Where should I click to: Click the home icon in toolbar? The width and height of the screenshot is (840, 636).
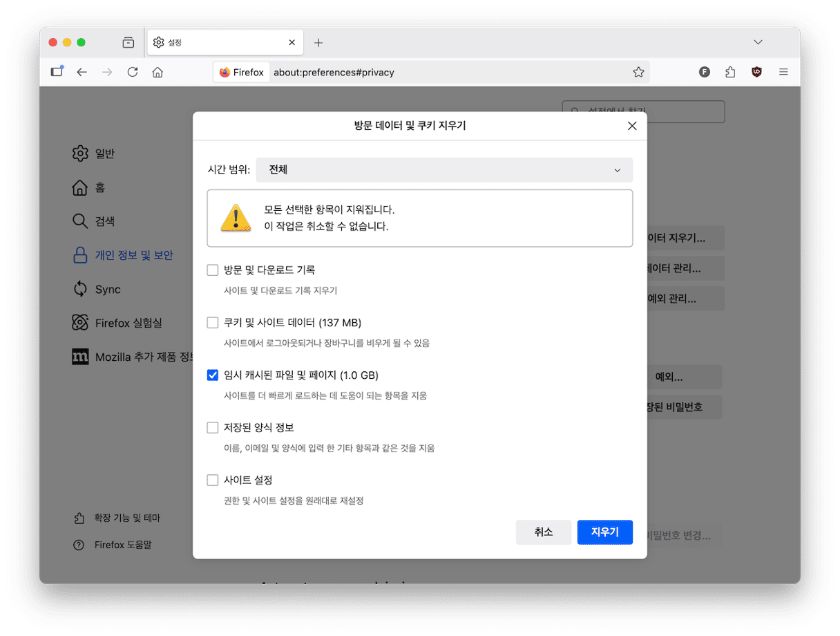click(x=157, y=72)
